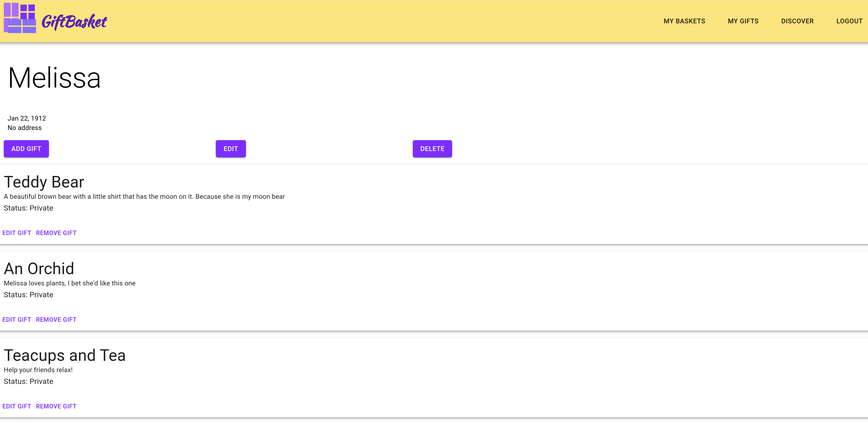
Task: Log out using the Logout link
Action: point(849,21)
